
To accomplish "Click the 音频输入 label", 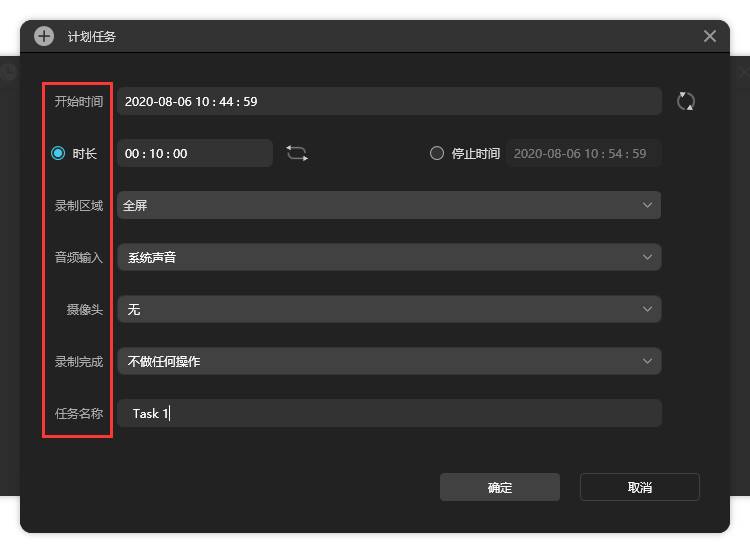I will click(78, 257).
